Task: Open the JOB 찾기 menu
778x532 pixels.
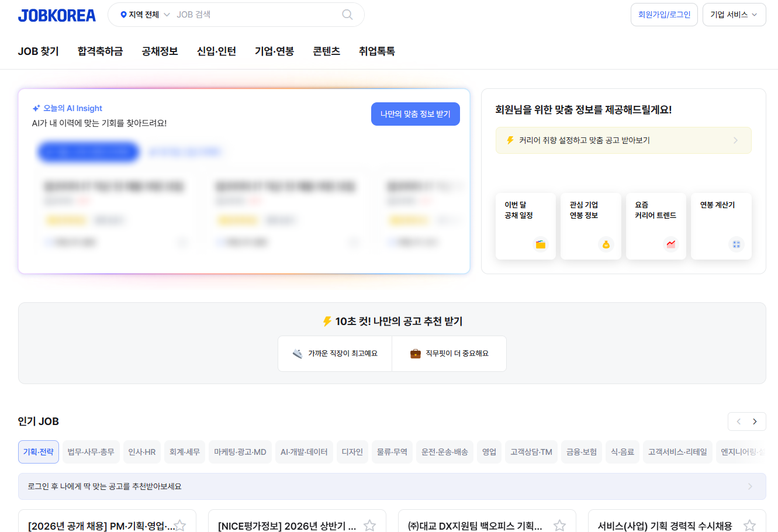Action: coord(39,51)
